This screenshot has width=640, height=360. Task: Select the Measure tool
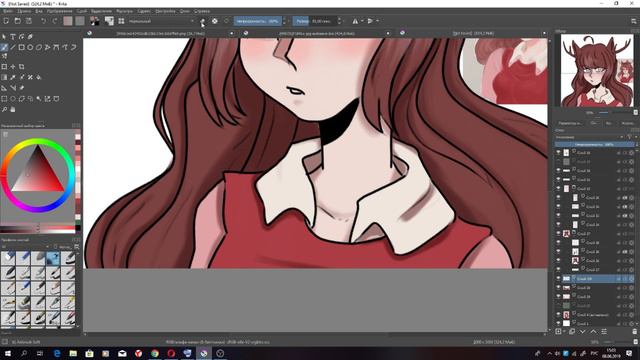pos(13,88)
